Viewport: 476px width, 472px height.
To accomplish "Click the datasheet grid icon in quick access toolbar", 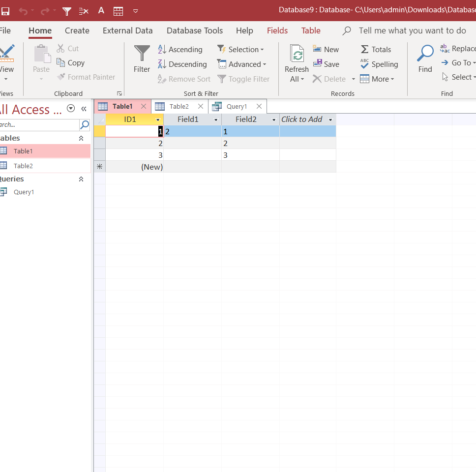I will (x=118, y=11).
